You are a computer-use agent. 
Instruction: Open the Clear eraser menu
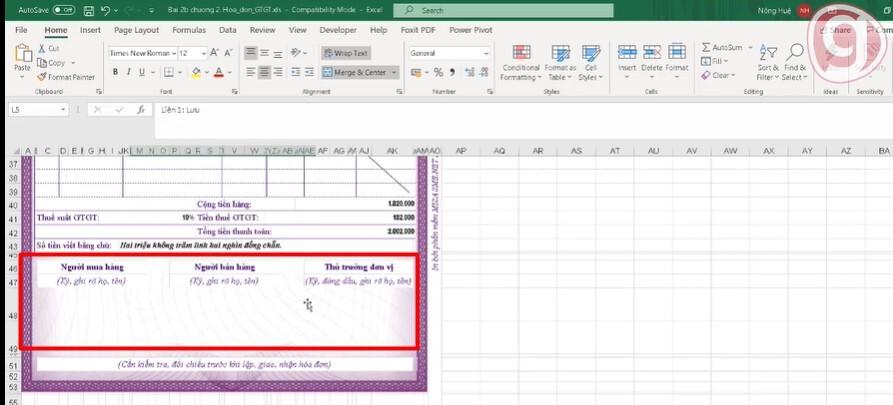tap(718, 75)
